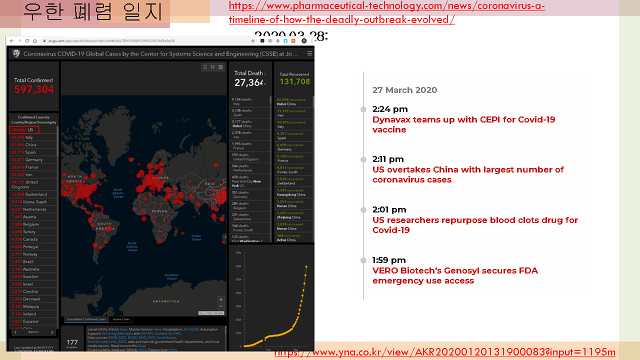Select Denmark in confirmed cases list
This screenshot has height=360, width=640.
(x=33, y=299)
